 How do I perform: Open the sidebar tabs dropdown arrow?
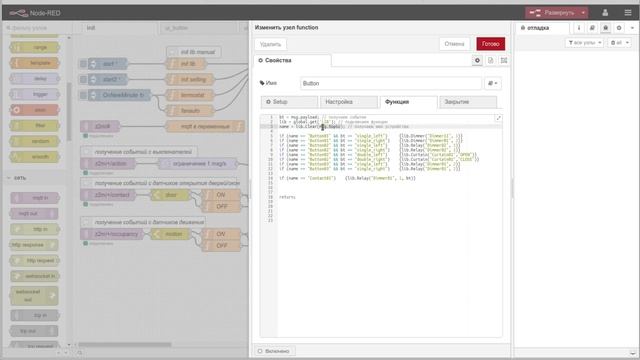pos(632,28)
